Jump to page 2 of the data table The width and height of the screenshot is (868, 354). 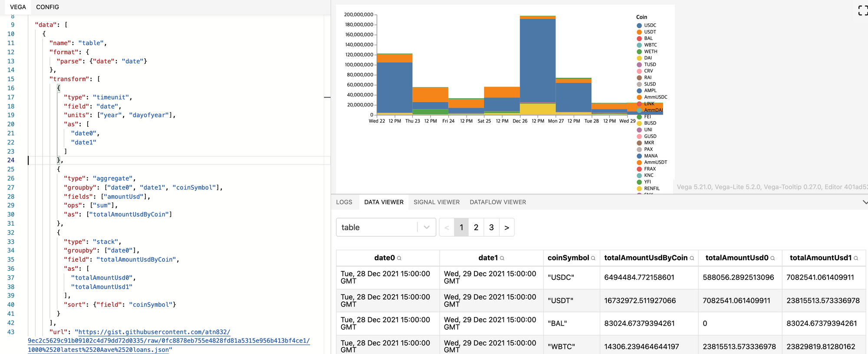[x=476, y=228]
